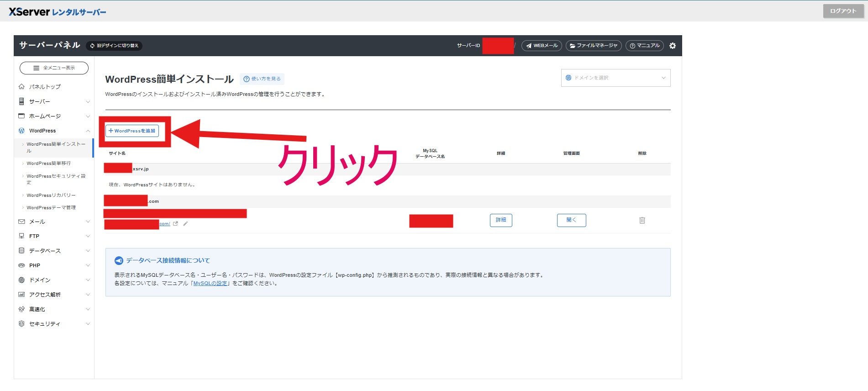Click the データベース接続情報について info icon

coord(119,261)
